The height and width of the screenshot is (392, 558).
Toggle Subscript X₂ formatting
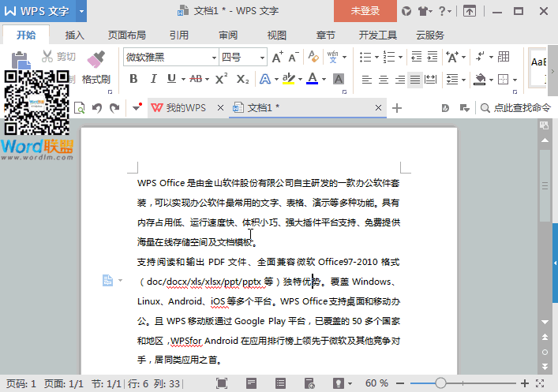coord(243,79)
